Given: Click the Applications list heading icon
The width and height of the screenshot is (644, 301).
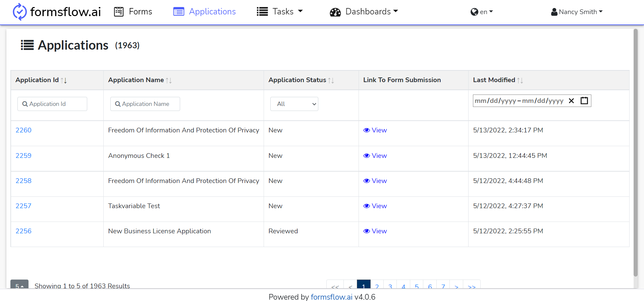Looking at the screenshot, I should (x=27, y=45).
